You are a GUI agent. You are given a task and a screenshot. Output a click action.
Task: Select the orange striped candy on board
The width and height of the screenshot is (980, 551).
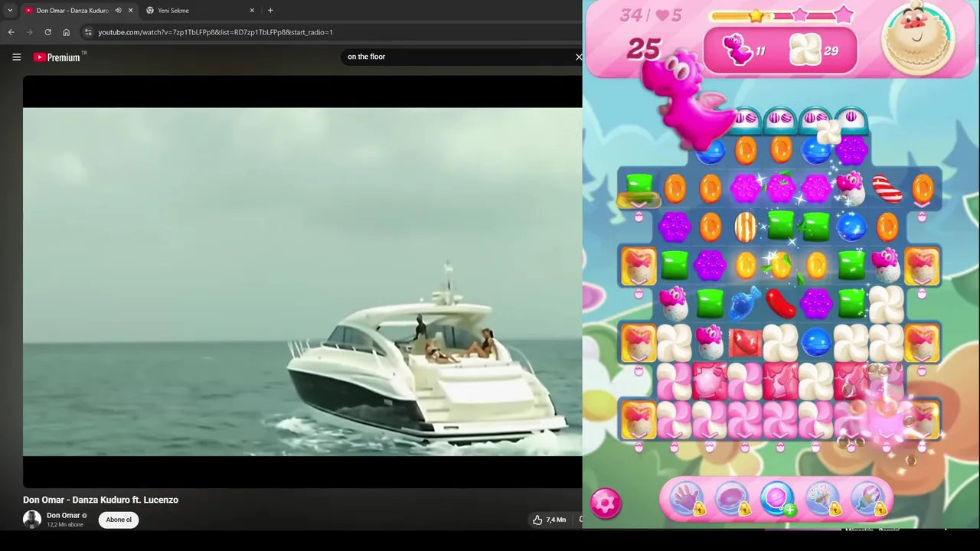[x=745, y=227]
